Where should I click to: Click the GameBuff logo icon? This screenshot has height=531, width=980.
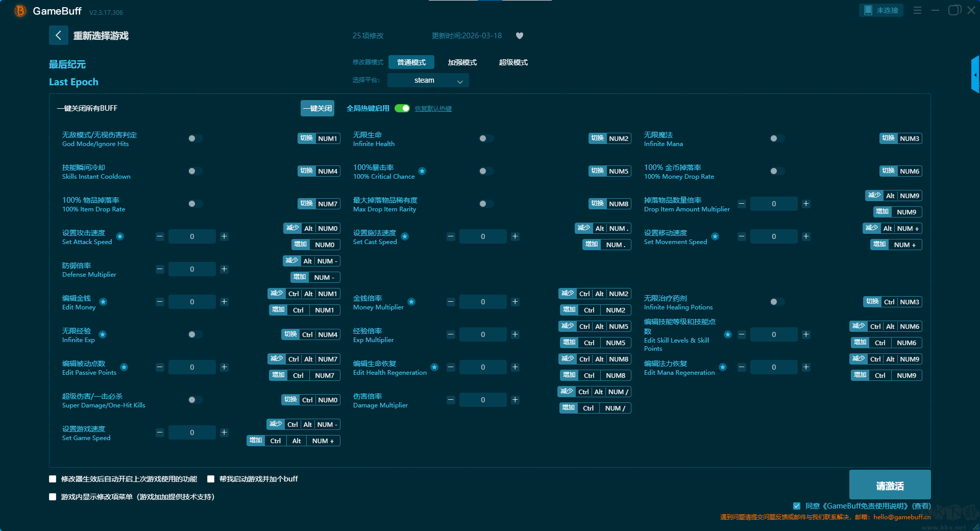point(20,11)
